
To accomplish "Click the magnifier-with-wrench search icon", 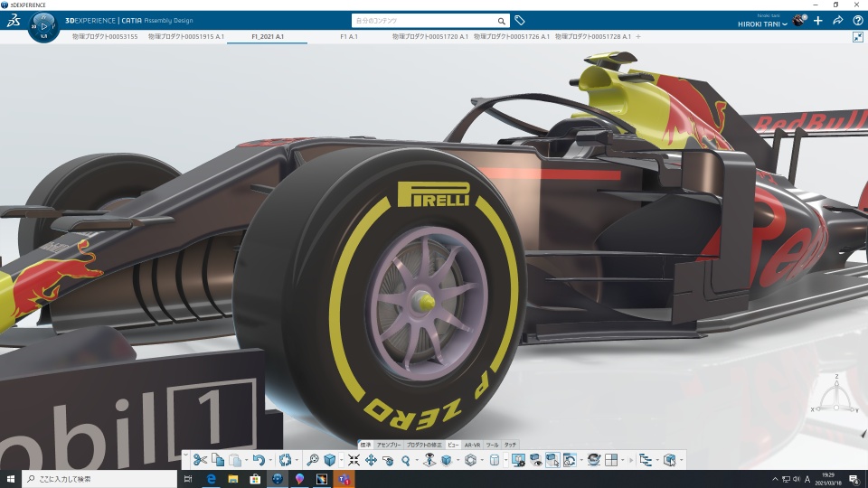I will click(313, 460).
